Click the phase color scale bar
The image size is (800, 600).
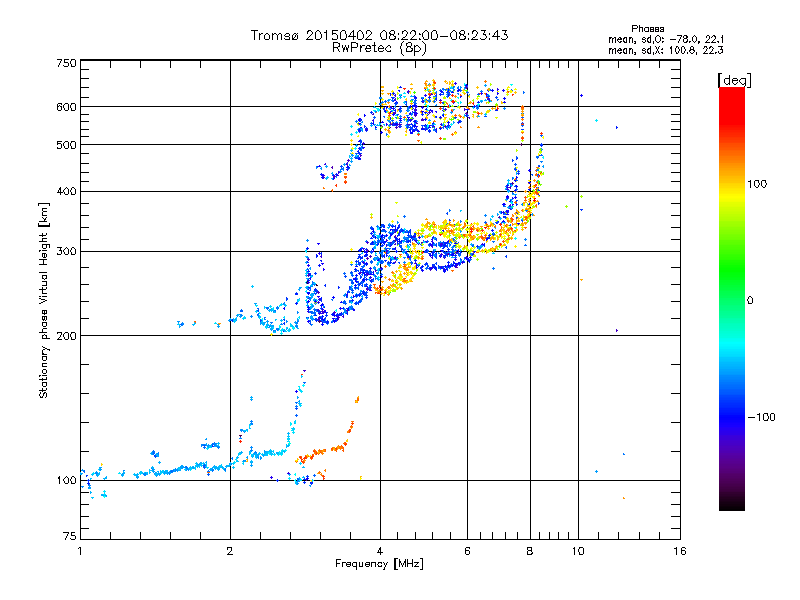click(x=732, y=299)
